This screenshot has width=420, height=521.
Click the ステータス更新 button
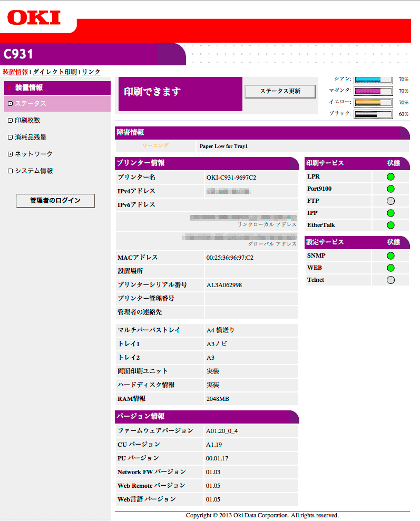pos(280,91)
